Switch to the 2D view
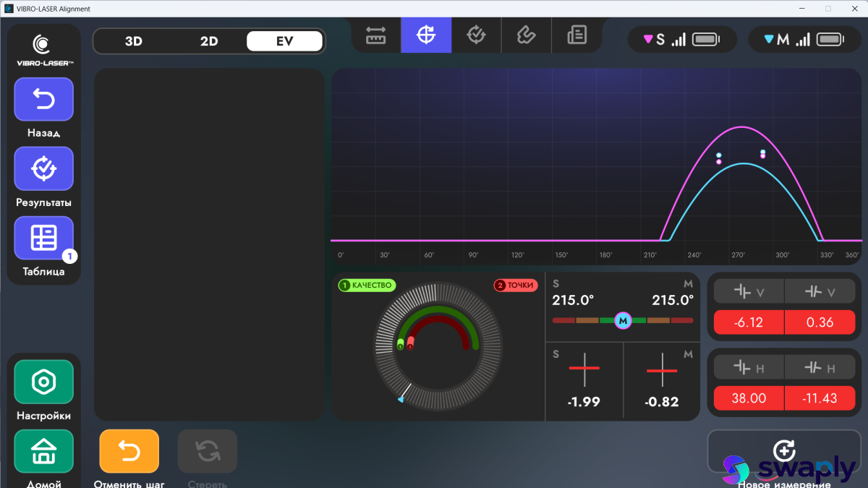The height and width of the screenshot is (488, 868). pos(209,41)
